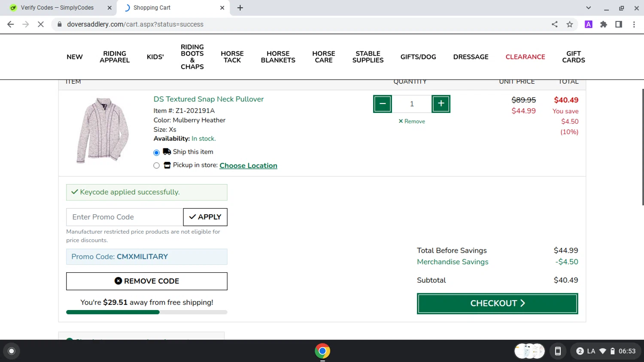644x362 pixels.
Task: Click the APPLY promo code button
Action: click(x=205, y=217)
